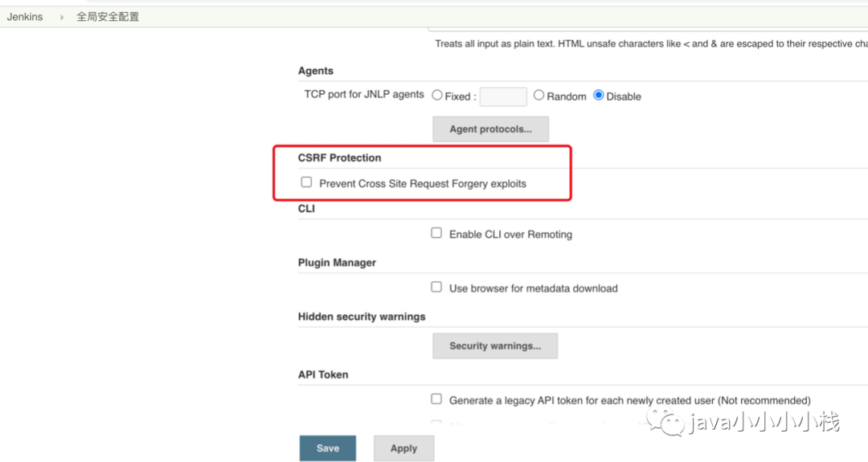Click the fixed port number input field
The image size is (868, 462).
(x=503, y=96)
